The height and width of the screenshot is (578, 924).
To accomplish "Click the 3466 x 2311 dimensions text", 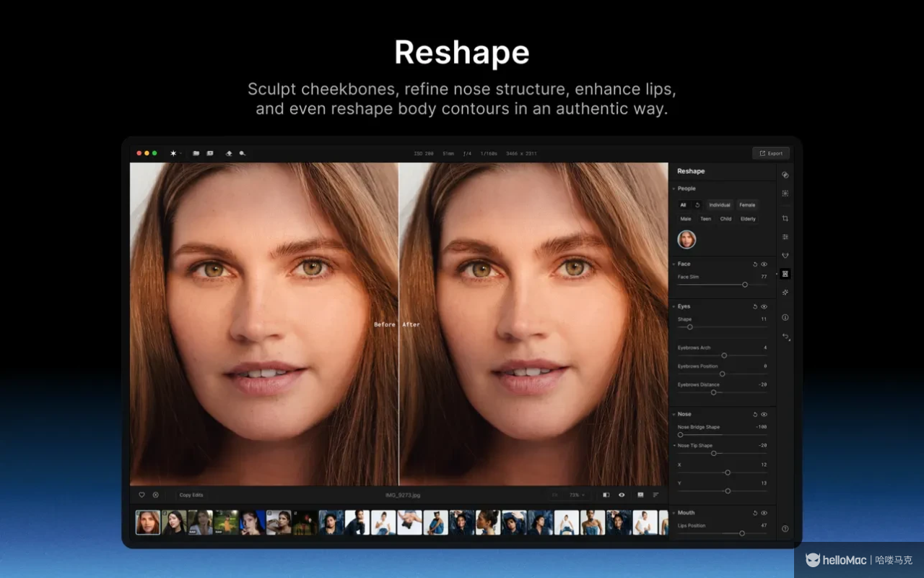I will coord(521,154).
